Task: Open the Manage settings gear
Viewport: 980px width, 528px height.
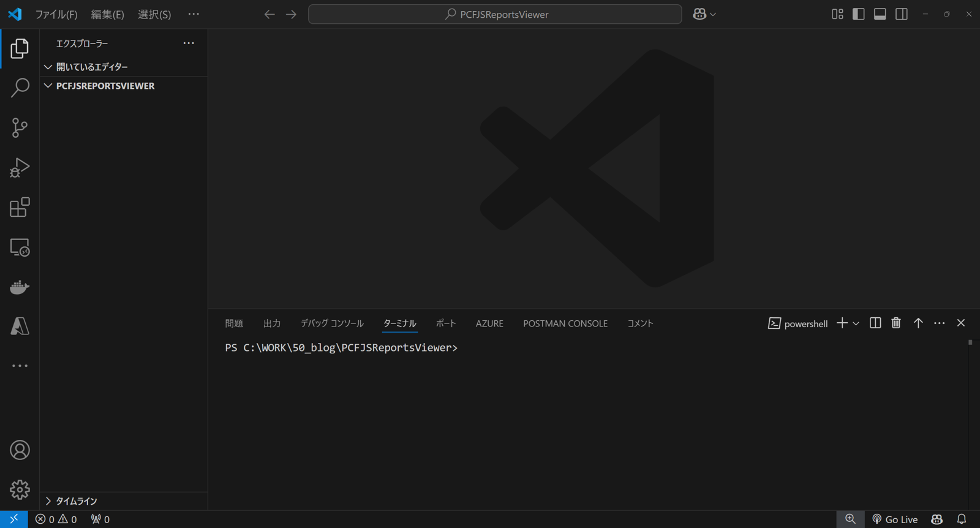Action: tap(20, 489)
